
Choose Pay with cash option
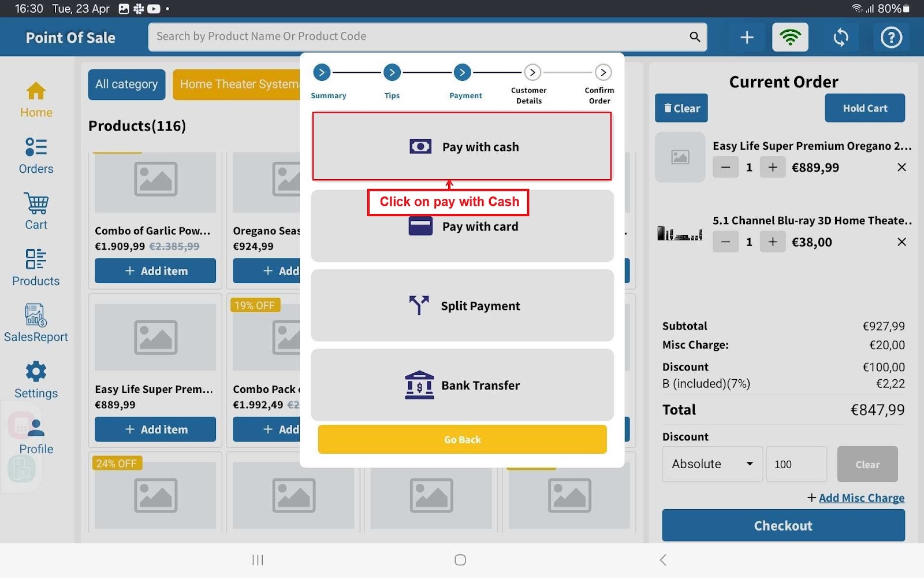coord(461,147)
